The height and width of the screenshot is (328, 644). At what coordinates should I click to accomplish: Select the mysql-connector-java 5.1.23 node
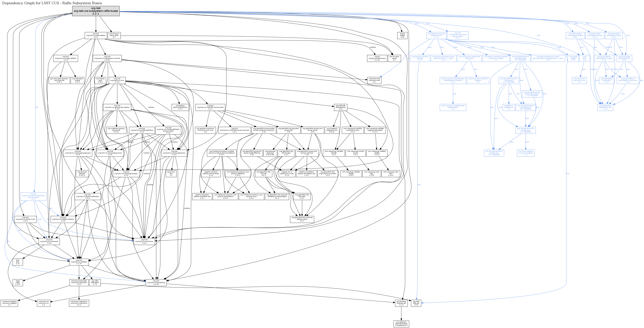point(377,58)
